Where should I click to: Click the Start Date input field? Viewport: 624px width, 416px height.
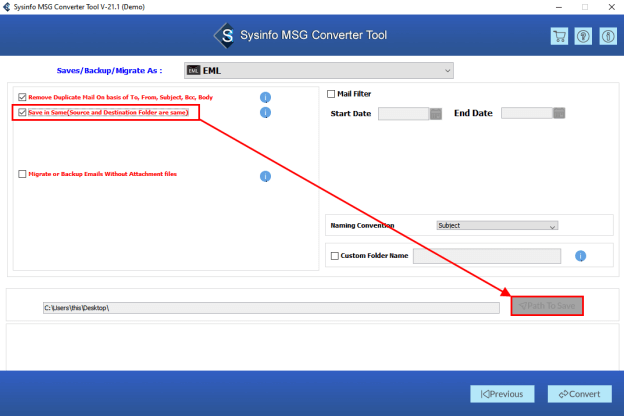[404, 114]
